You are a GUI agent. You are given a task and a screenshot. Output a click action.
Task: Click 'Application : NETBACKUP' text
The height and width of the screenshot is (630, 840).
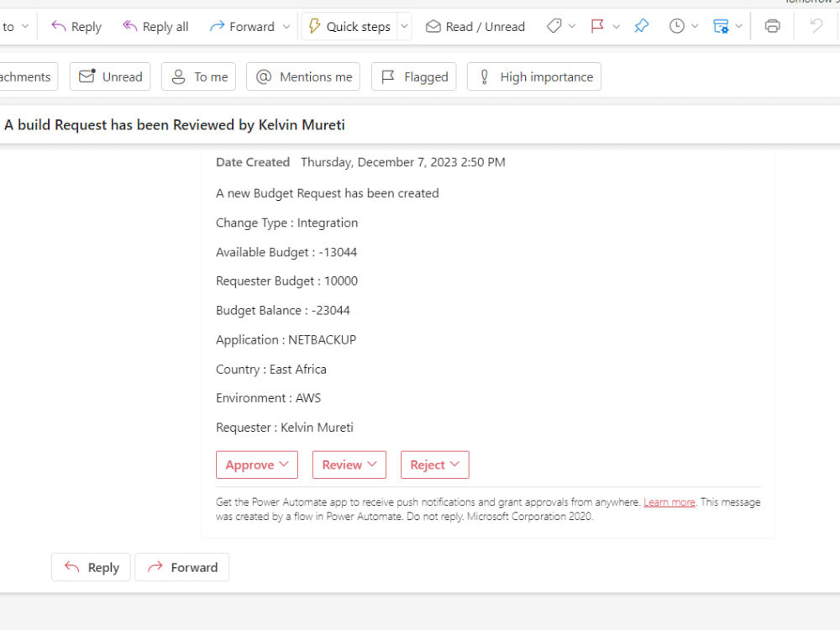tap(286, 340)
